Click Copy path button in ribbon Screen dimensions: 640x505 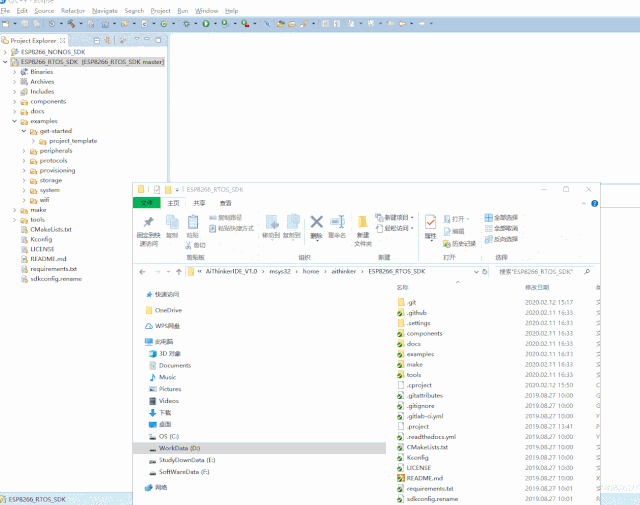(x=226, y=218)
